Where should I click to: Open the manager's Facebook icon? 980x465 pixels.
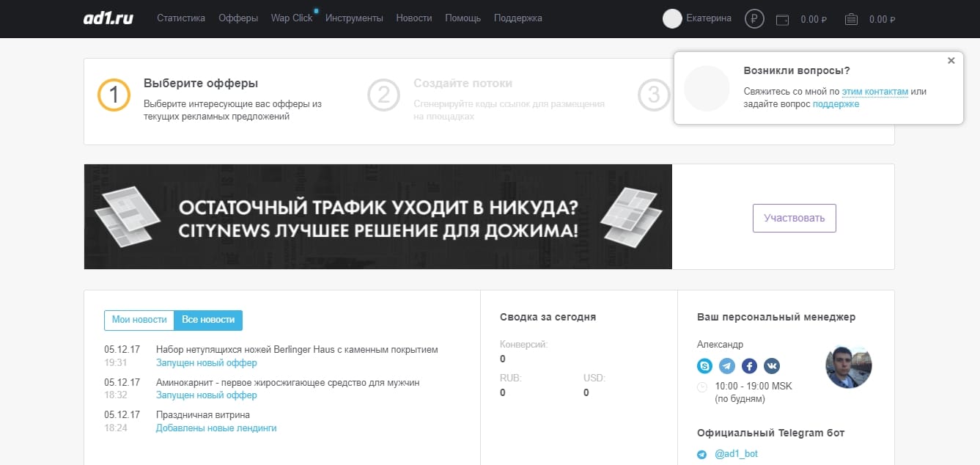[749, 365]
